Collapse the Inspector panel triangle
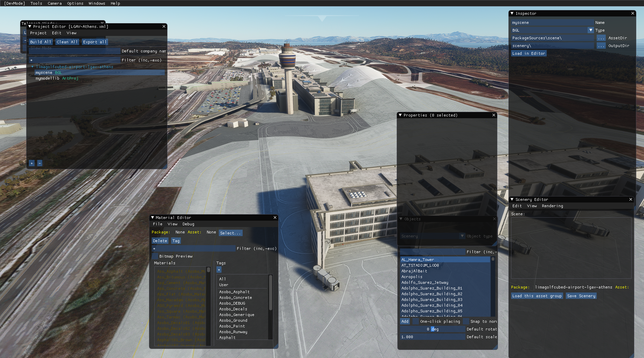 click(512, 13)
